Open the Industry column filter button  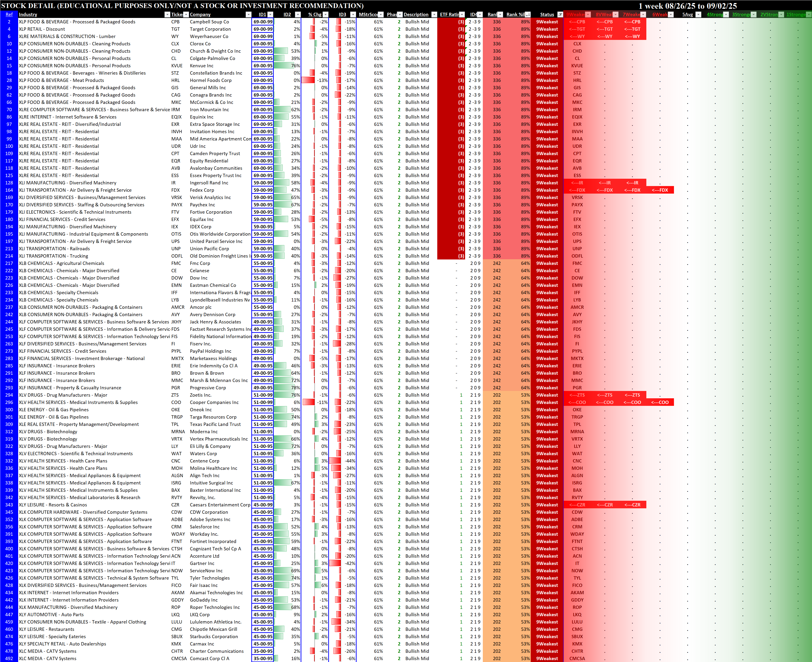click(x=167, y=14)
